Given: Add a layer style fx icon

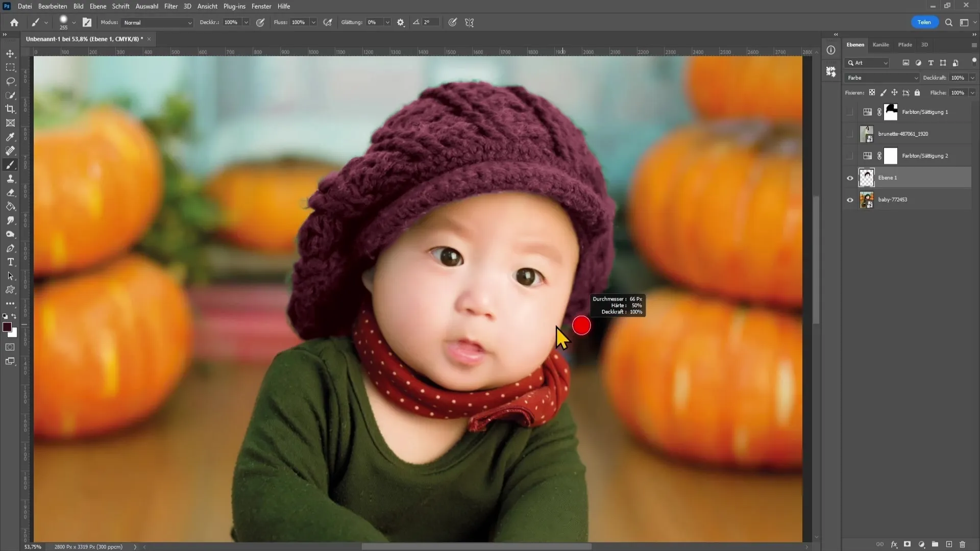Looking at the screenshot, I should pyautogui.click(x=894, y=544).
